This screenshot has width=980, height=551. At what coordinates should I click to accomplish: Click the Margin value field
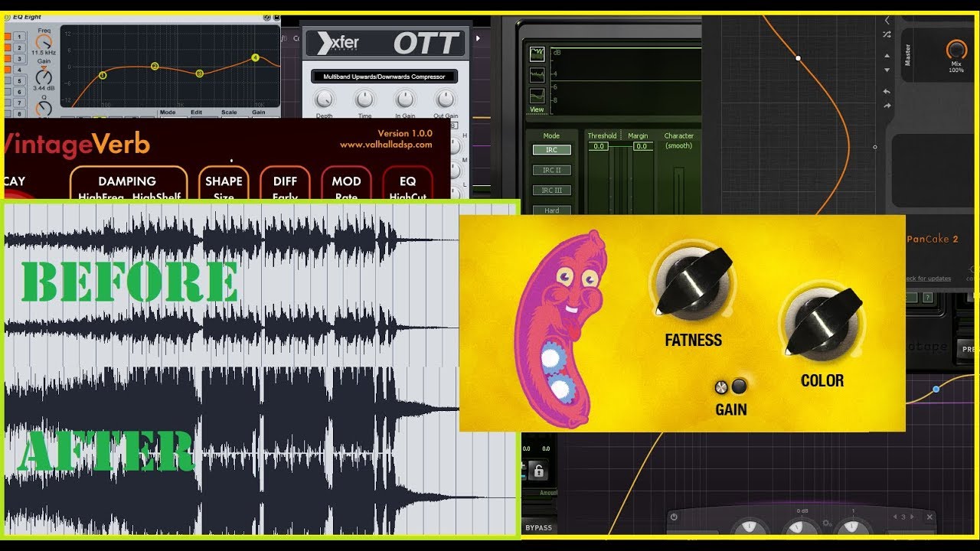point(642,146)
